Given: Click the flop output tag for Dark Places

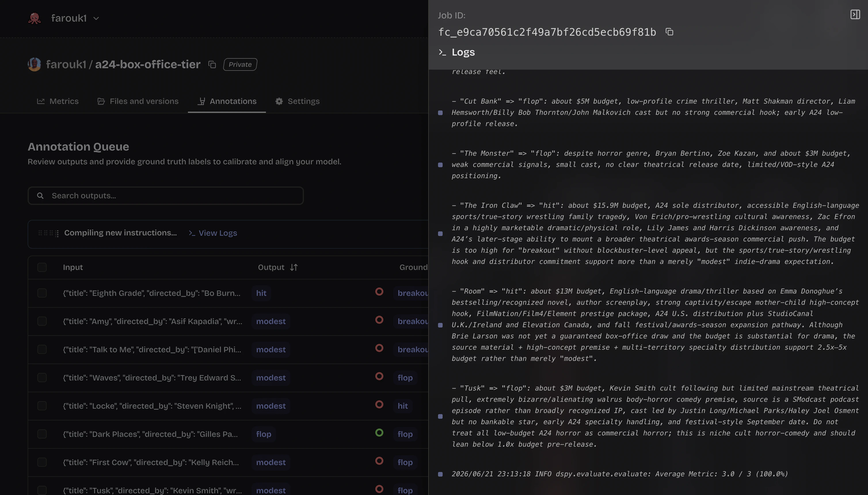Looking at the screenshot, I should tap(264, 434).
